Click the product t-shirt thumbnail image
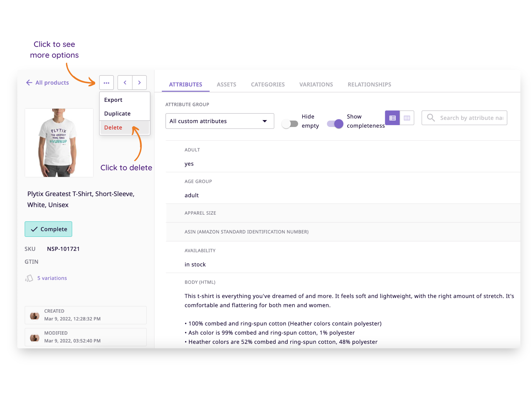The width and height of the screenshot is (532, 416). [x=59, y=143]
